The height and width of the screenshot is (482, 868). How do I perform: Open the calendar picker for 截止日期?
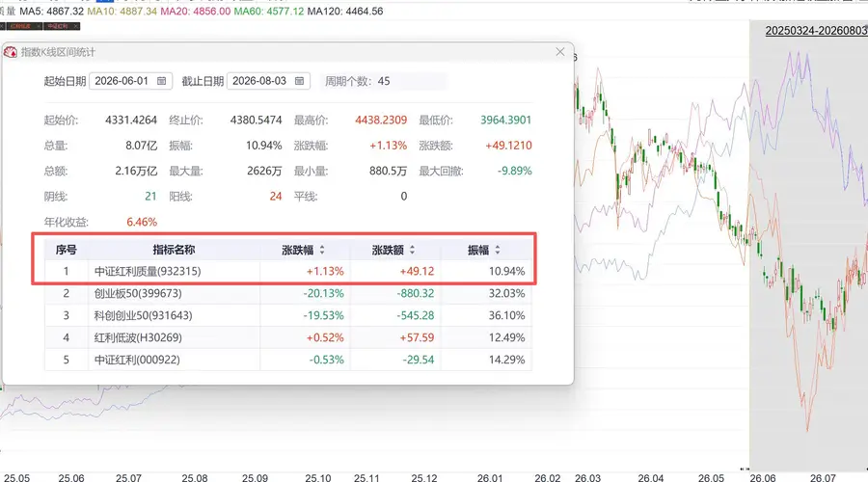tap(299, 81)
